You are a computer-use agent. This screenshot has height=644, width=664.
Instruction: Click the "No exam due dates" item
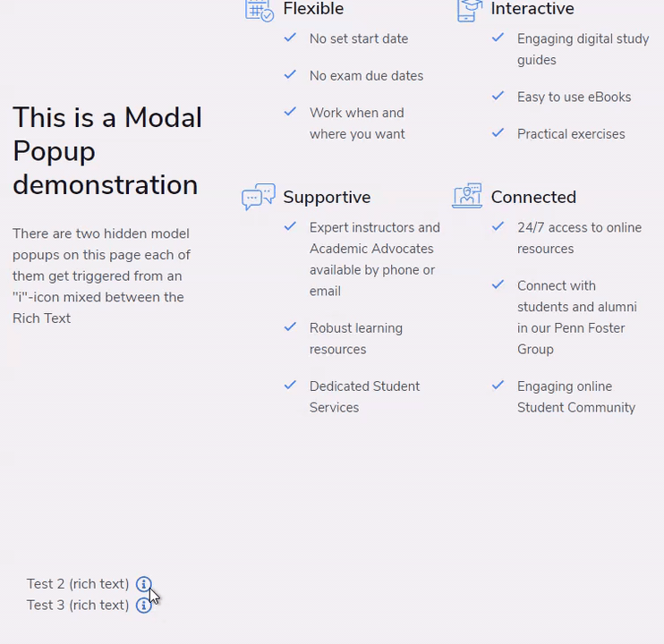pos(366,76)
